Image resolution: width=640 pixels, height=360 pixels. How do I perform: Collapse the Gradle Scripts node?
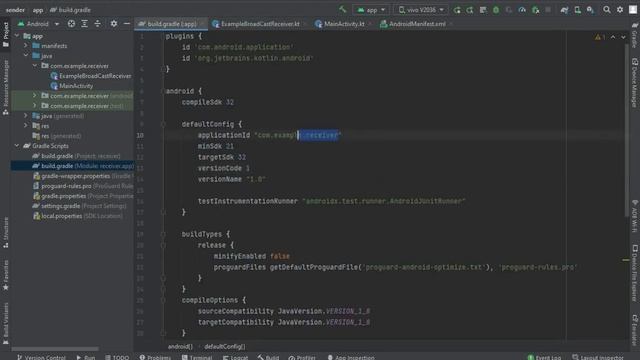[x=17, y=146]
